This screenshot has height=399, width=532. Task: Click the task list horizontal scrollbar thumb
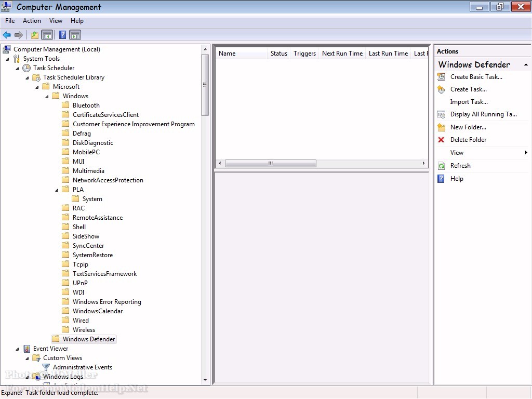point(270,164)
